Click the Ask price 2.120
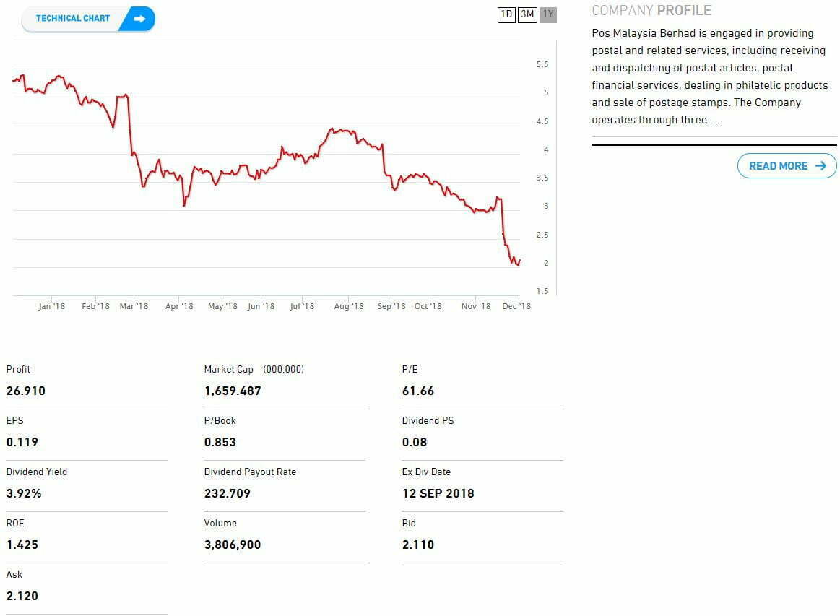Screen dimensions: 840x616 (22, 596)
